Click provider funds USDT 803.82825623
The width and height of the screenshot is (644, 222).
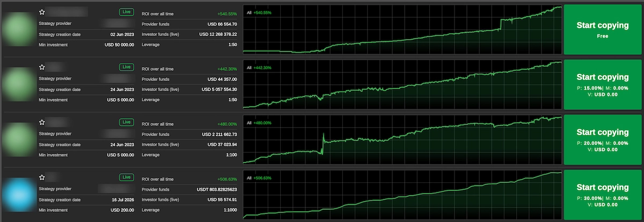point(216,189)
